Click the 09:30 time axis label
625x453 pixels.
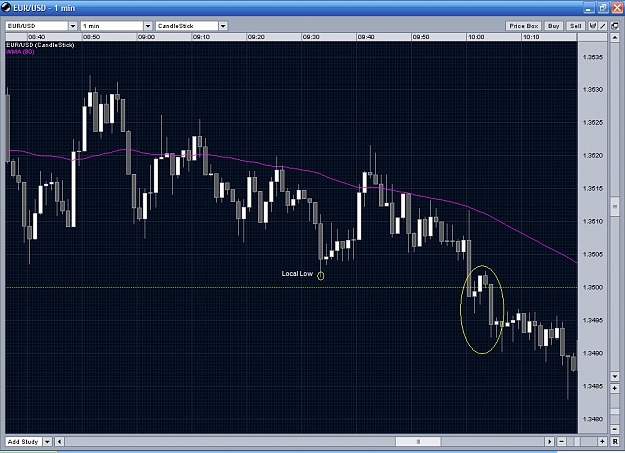[x=311, y=37]
